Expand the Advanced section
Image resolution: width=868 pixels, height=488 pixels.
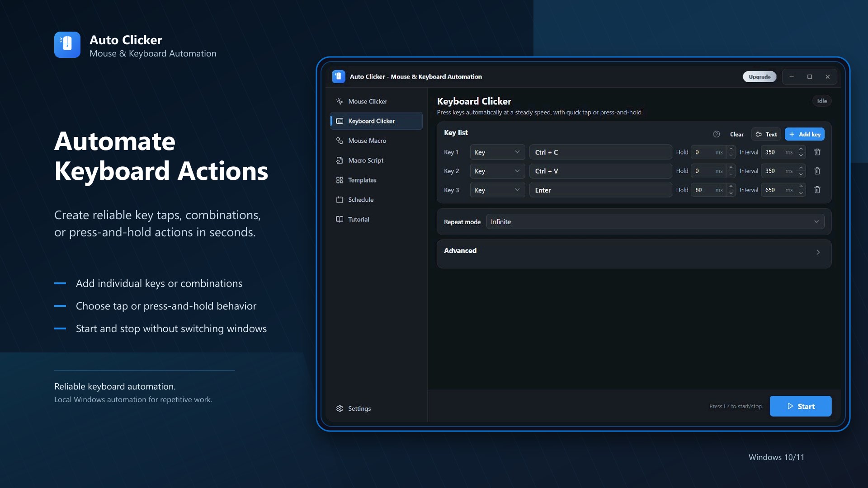pos(634,254)
